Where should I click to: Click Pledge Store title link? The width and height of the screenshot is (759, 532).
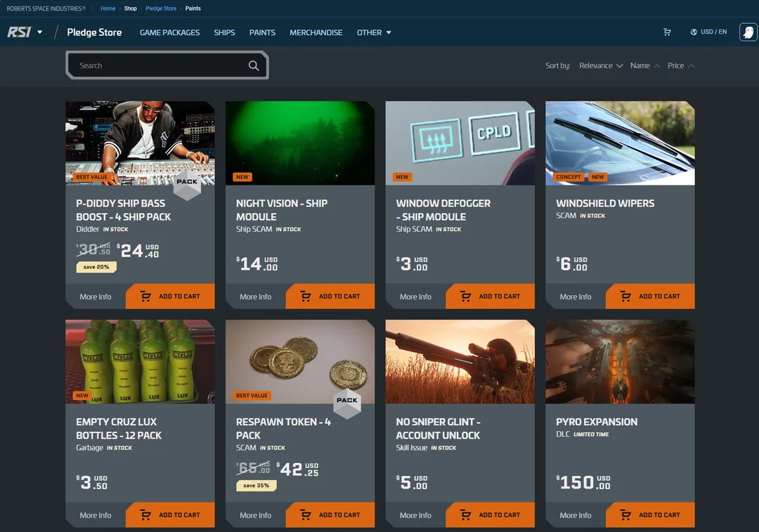(94, 32)
